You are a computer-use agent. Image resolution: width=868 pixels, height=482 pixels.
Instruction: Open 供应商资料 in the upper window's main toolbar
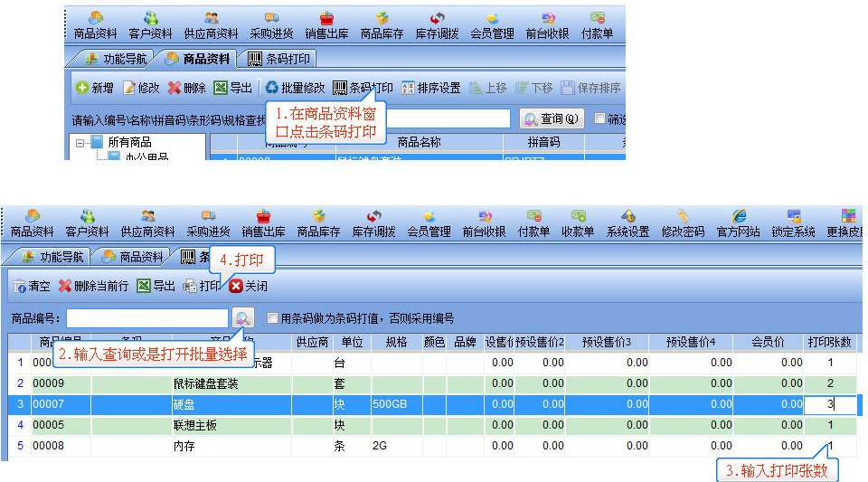(x=211, y=26)
